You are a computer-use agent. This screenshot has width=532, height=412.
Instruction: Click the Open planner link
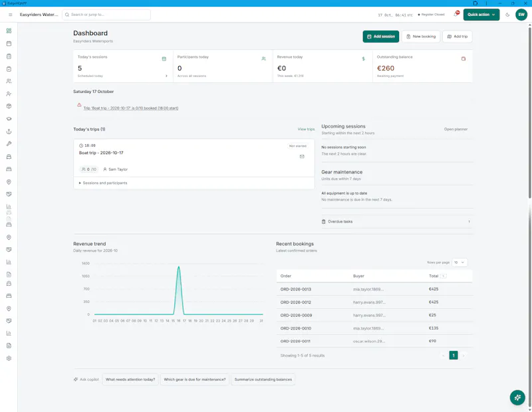[x=456, y=129]
